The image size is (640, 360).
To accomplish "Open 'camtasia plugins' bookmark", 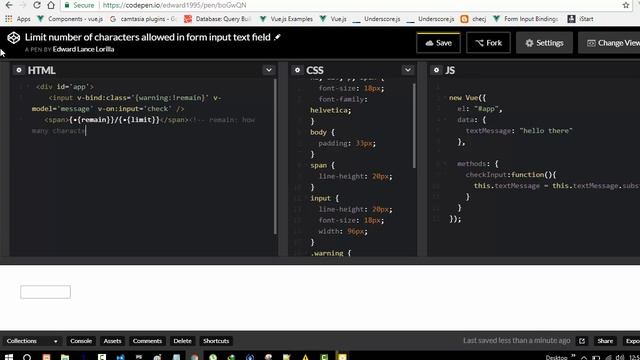I will coord(143,19).
